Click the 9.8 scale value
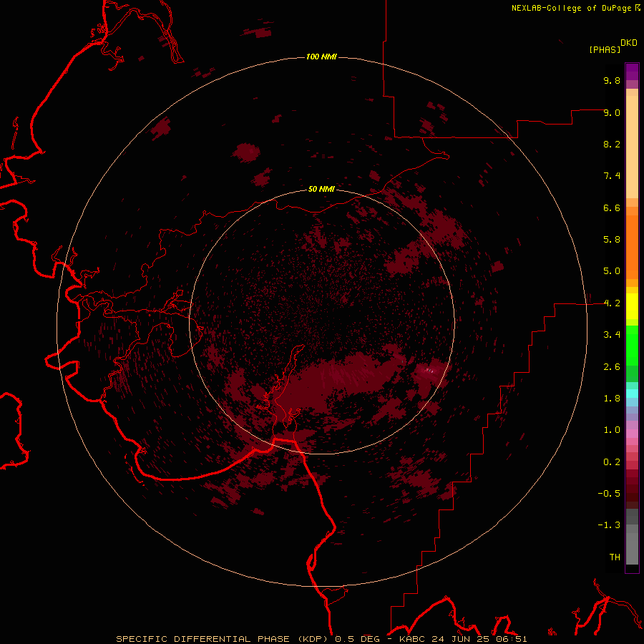The height and width of the screenshot is (644, 644). 612,80
